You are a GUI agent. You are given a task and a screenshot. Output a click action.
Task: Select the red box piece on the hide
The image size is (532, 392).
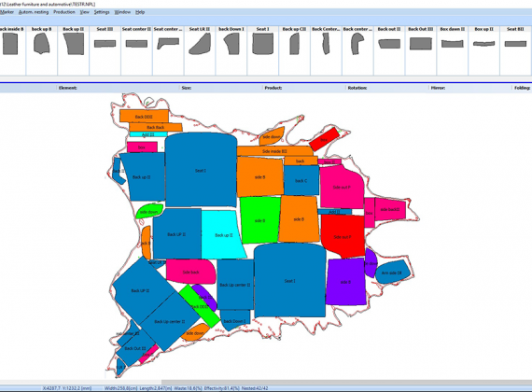324,139
